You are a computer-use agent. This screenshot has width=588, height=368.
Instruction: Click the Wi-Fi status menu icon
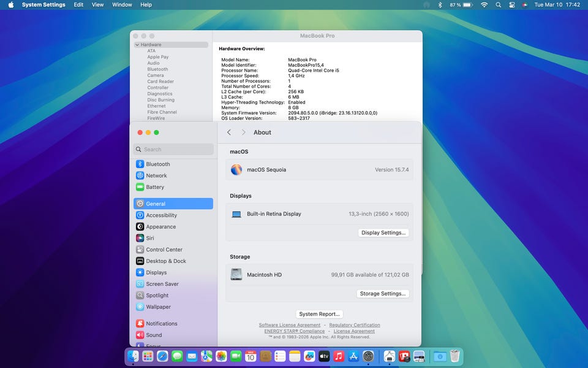(484, 5)
